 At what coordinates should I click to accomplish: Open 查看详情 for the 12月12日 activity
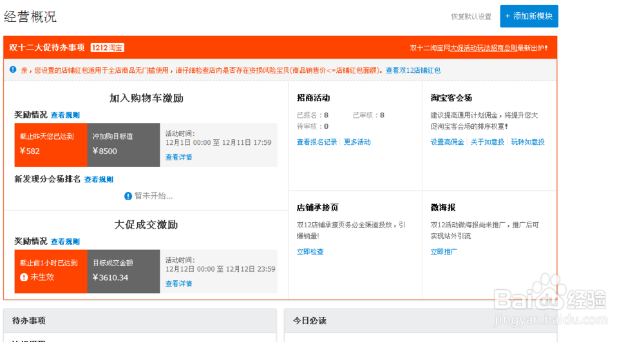[x=178, y=283]
